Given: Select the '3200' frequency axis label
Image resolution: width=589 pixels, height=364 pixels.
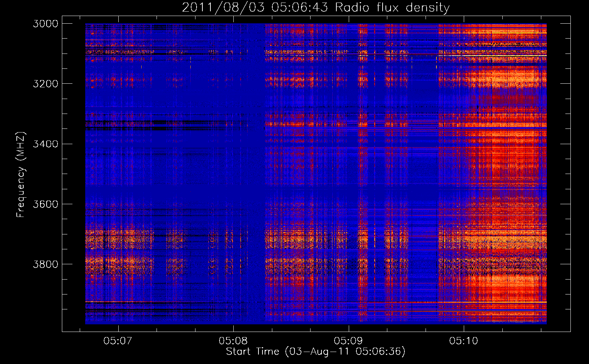Looking at the screenshot, I should click(x=46, y=84).
